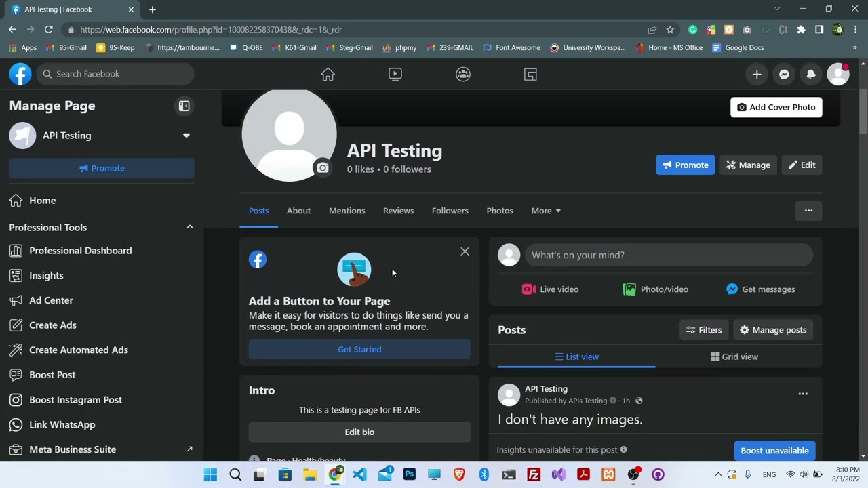Go back with browser back arrow
This screenshot has width=868, height=488.
(12, 30)
